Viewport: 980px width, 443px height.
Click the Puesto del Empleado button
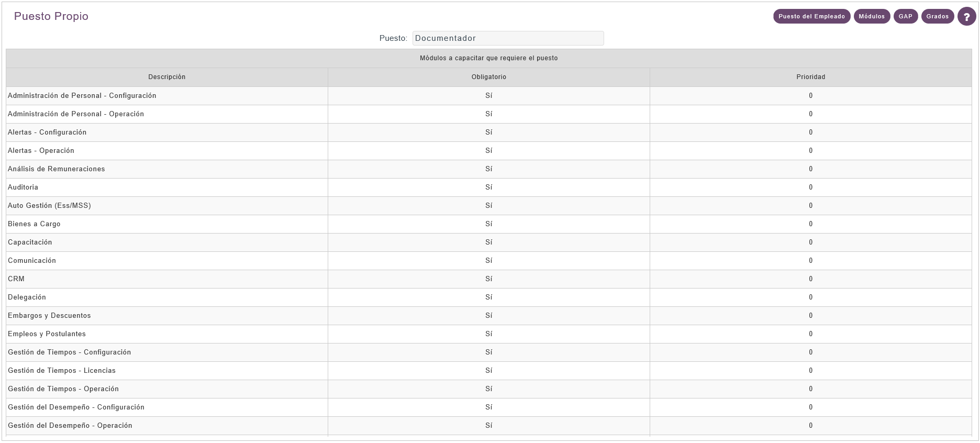coord(811,16)
